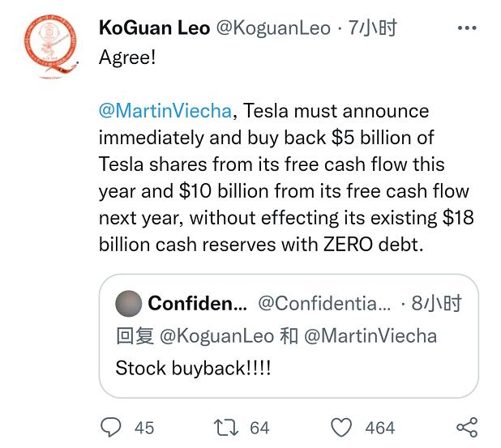The width and height of the screenshot is (501, 448).
Task: Click the quoted tweet's blurred avatar
Action: pyautogui.click(x=129, y=304)
